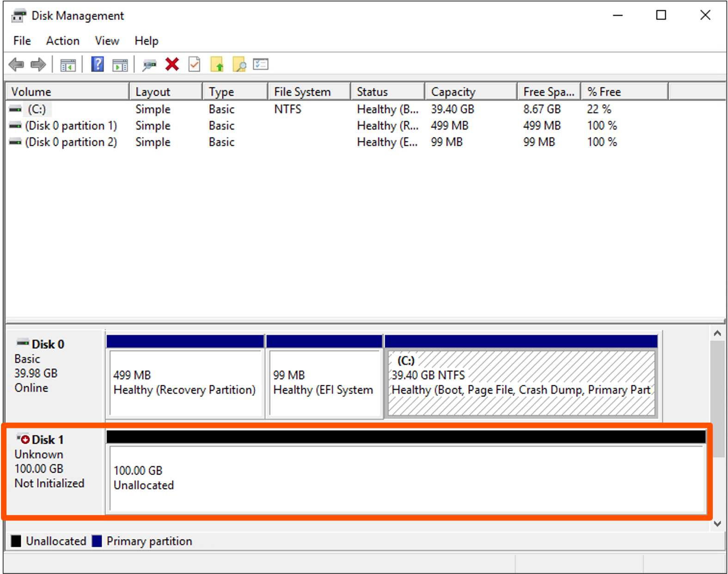Click the Disk 1 not-initialized red icon
Screen dimensions: 728x574
coord(23,438)
